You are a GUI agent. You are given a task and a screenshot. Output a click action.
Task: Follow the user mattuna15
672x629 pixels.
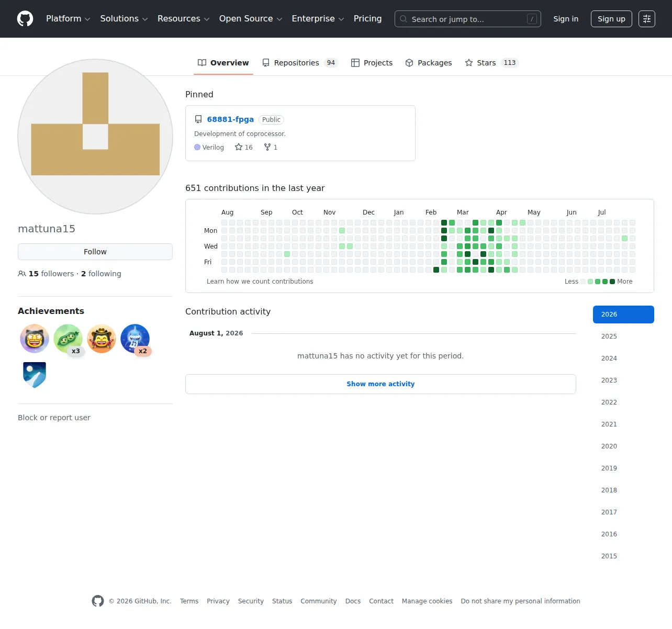(x=95, y=252)
